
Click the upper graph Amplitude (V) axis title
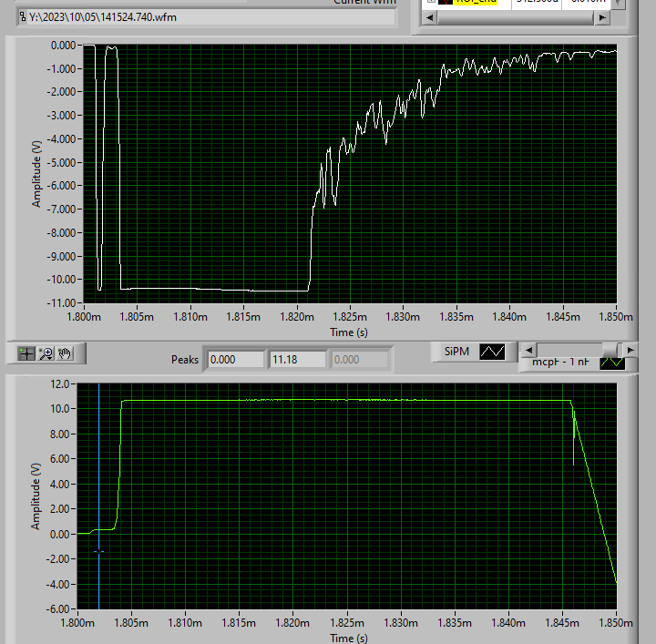point(36,174)
